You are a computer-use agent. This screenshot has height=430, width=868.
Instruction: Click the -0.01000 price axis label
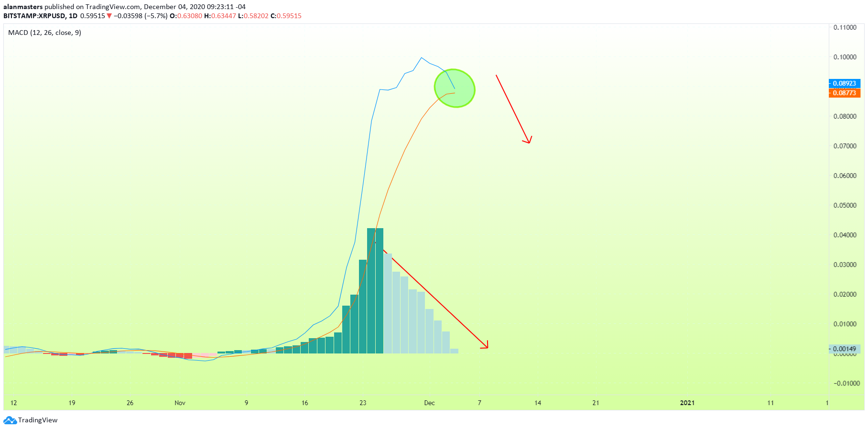tap(846, 383)
